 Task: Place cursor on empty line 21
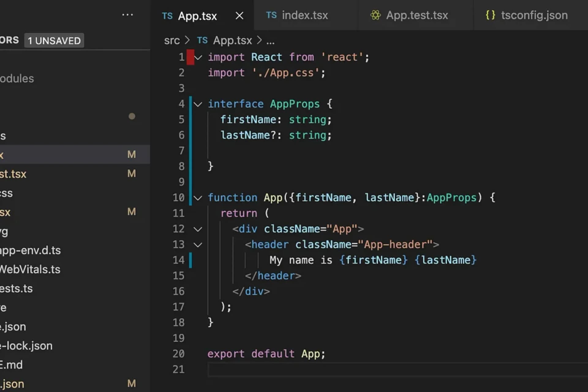(x=398, y=369)
